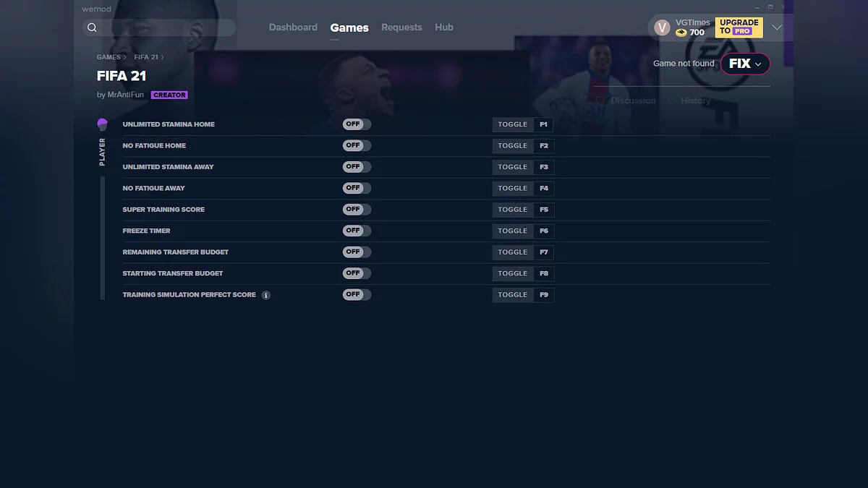Click the GAMES breadcrumb
The height and width of the screenshot is (488, 868).
[x=109, y=57]
